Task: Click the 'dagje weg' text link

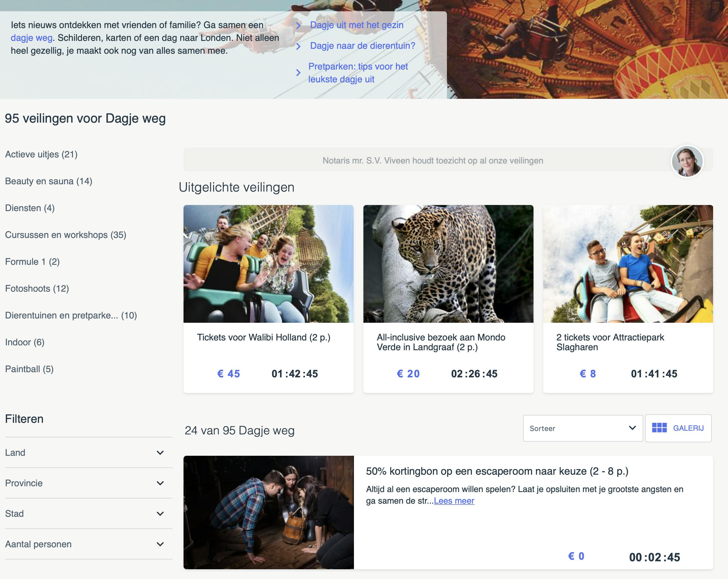Action: (x=31, y=38)
